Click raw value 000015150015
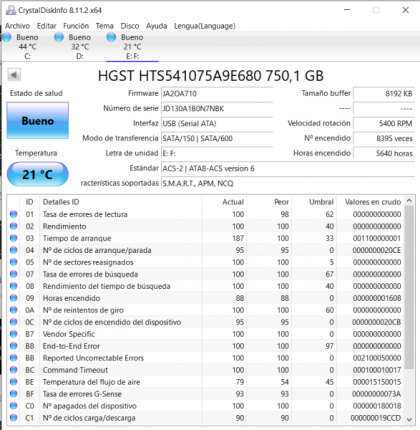 (x=377, y=382)
